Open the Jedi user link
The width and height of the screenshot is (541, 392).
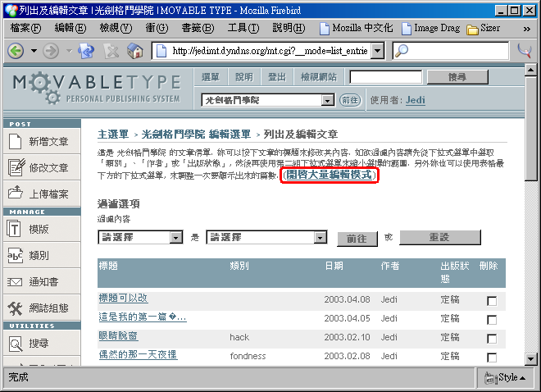click(415, 100)
